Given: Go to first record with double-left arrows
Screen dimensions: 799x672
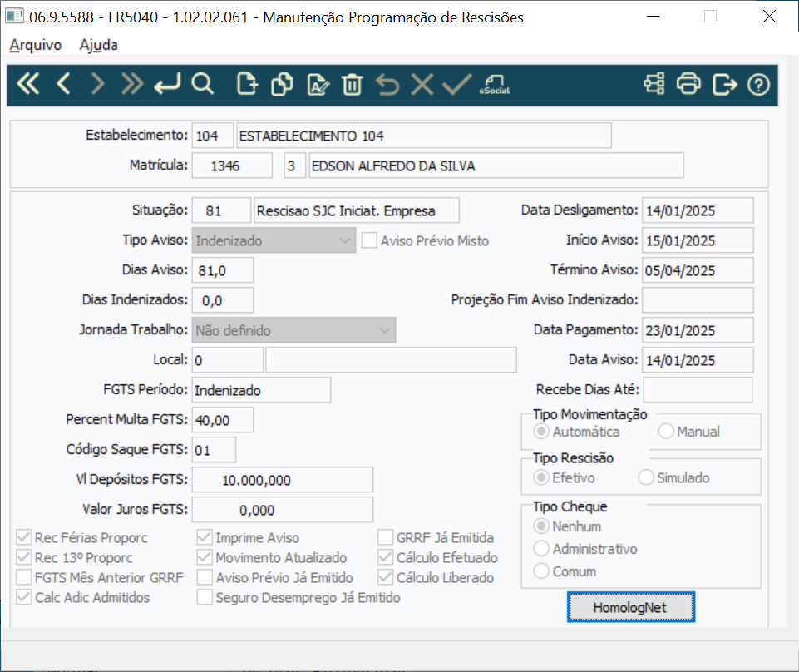Looking at the screenshot, I should (x=28, y=84).
